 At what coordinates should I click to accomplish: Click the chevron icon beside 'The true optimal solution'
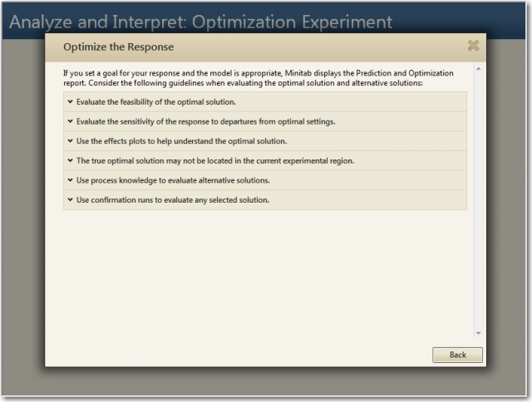(70, 161)
